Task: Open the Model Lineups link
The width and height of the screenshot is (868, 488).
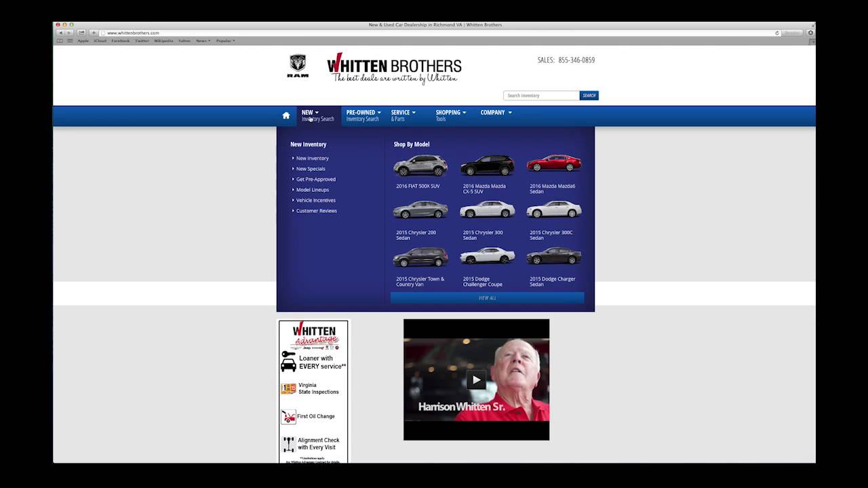Action: click(x=312, y=190)
